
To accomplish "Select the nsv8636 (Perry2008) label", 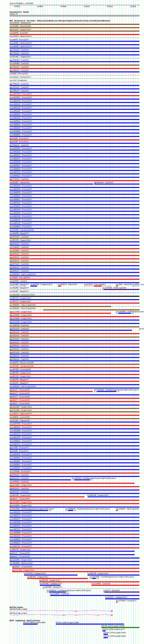I will point(19,74).
